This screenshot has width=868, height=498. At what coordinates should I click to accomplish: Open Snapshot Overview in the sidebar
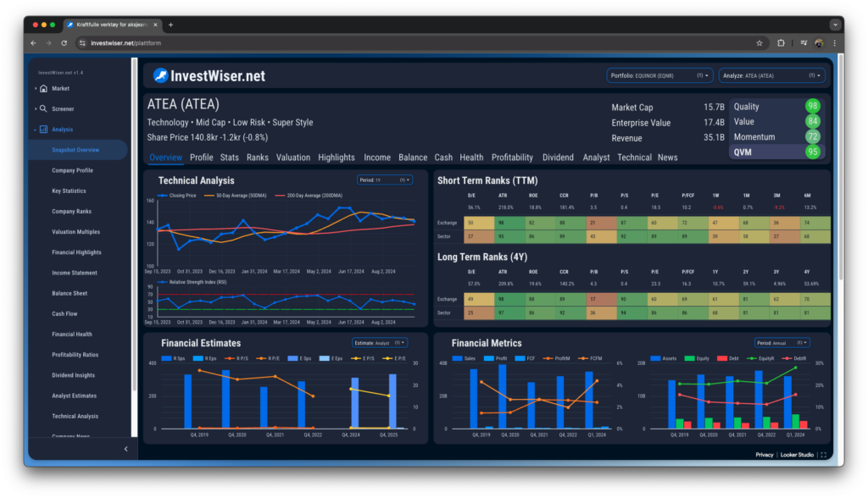77,150
